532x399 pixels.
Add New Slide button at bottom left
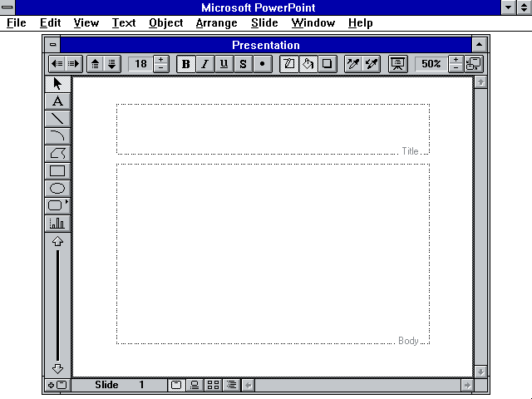tap(57, 385)
